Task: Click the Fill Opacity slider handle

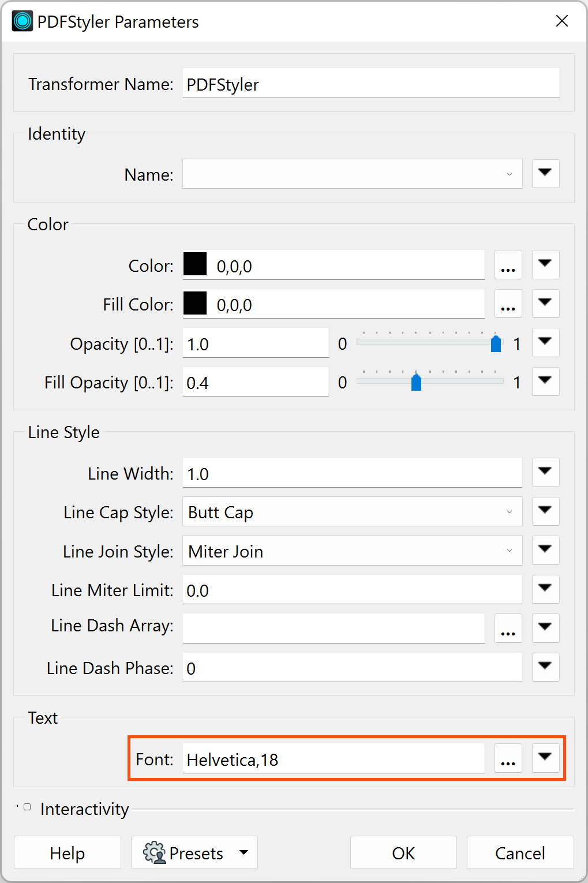Action: click(x=416, y=381)
